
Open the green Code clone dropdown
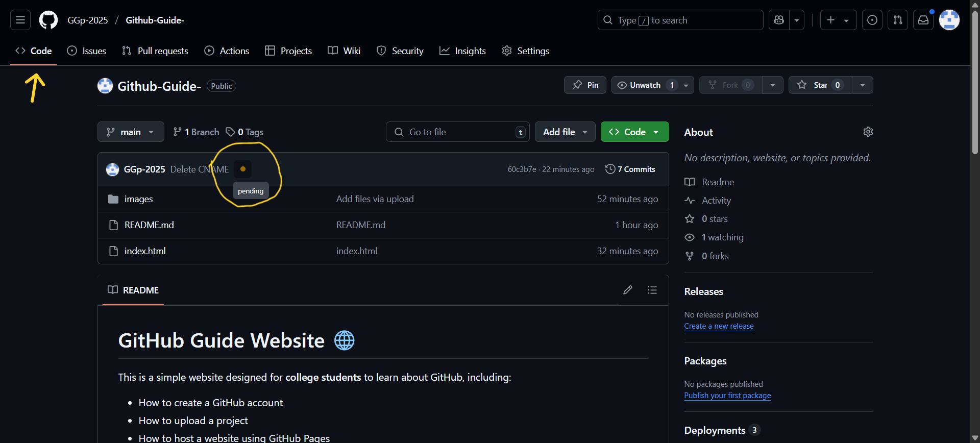tap(634, 132)
